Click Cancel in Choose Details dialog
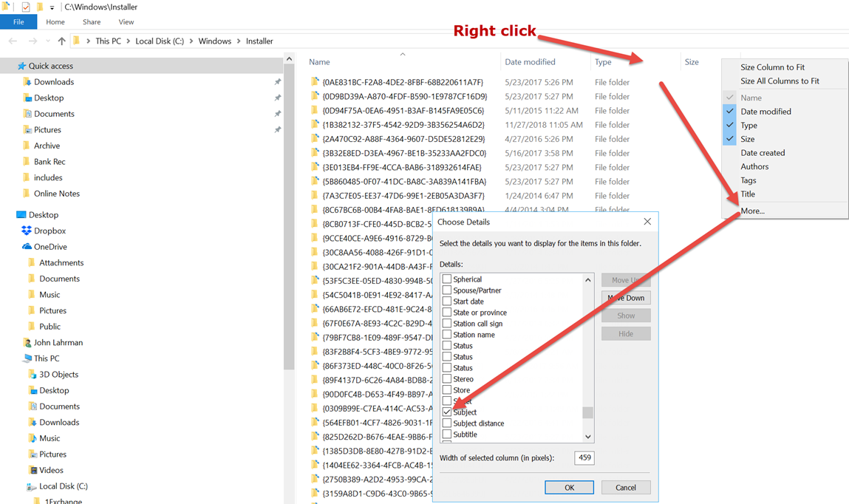 click(626, 487)
